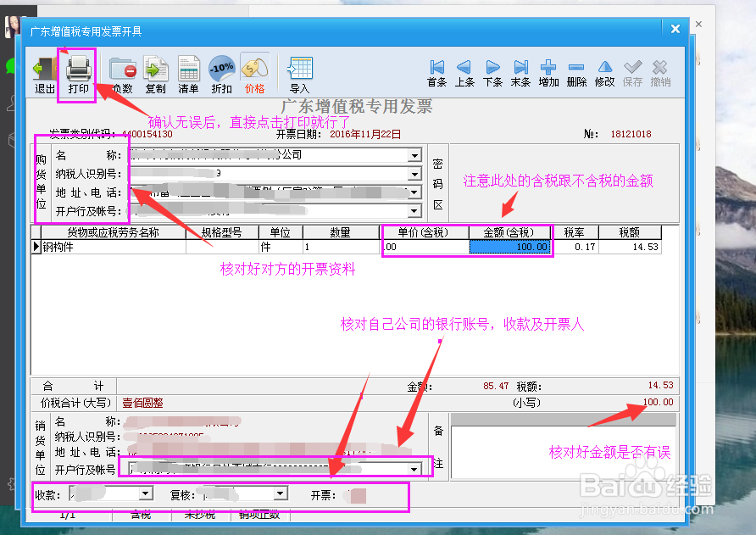
Task: Select the 钢构件 item name cell
Action: (114, 247)
